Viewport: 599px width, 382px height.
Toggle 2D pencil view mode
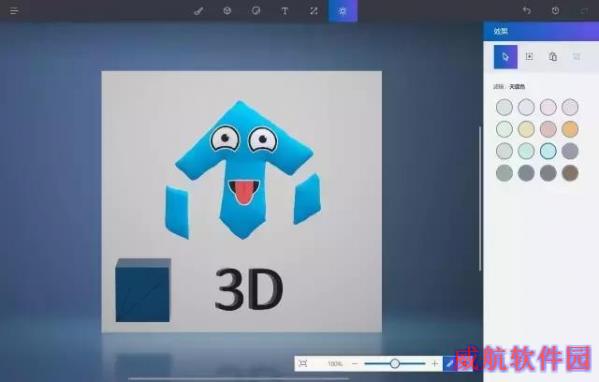(450, 364)
